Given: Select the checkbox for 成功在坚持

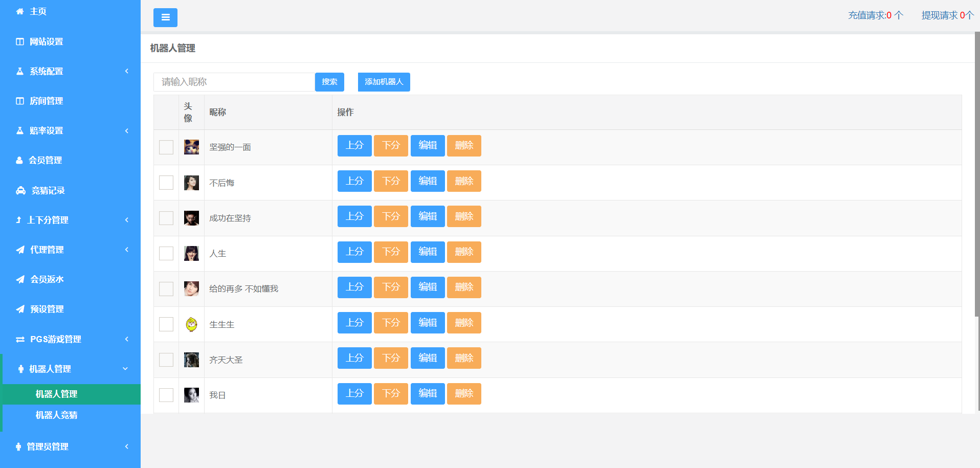Looking at the screenshot, I should [166, 218].
